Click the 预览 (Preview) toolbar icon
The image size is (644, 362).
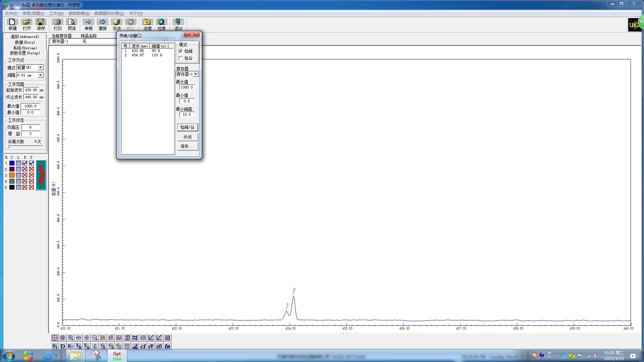72,24
